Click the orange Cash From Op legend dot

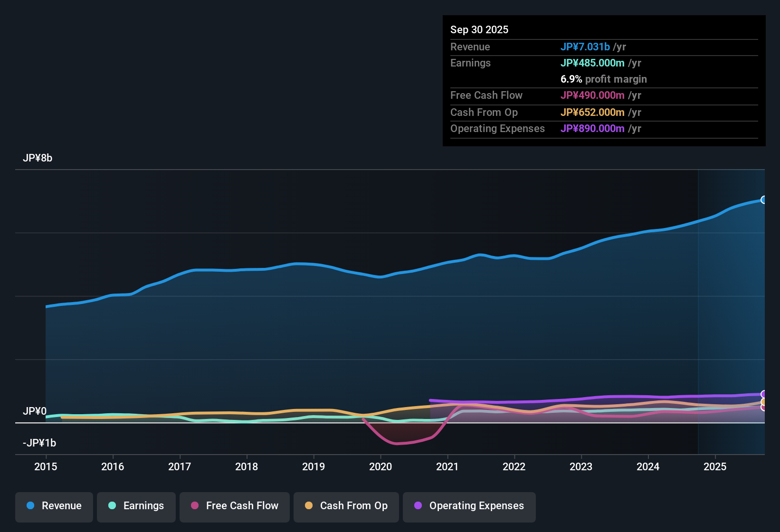point(309,506)
